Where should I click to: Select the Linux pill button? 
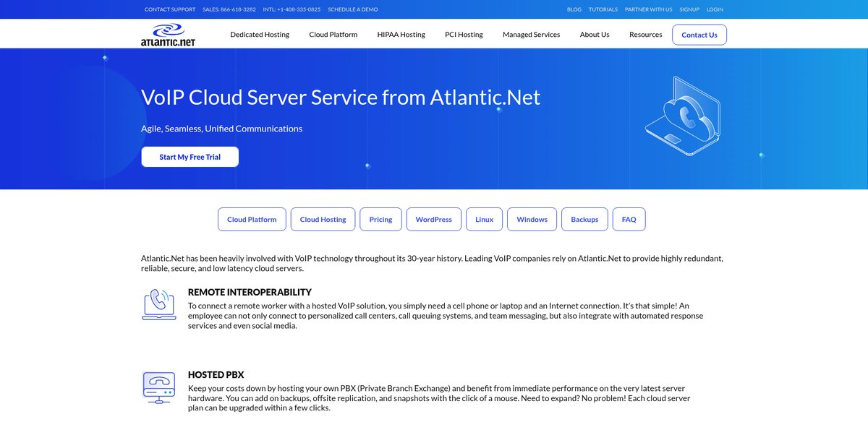pyautogui.click(x=484, y=220)
